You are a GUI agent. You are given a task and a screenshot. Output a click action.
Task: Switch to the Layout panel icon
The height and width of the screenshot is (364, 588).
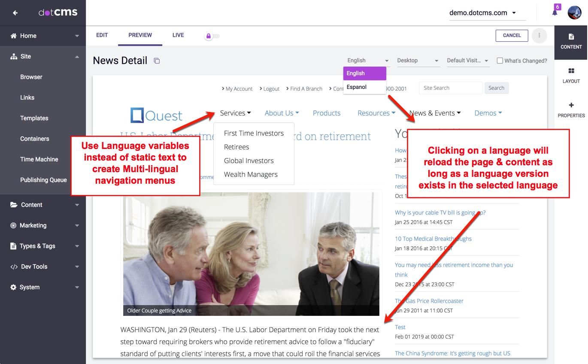click(571, 76)
